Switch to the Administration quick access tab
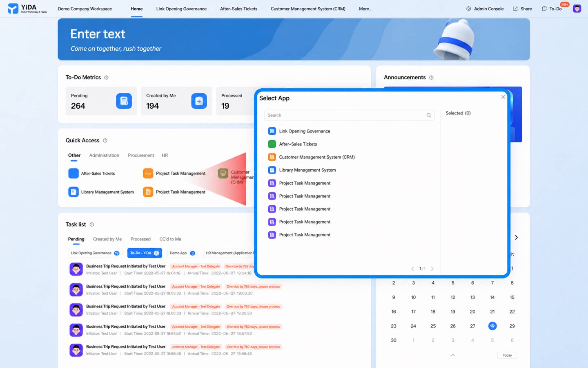Screen dimensions: 588x368 pyautogui.click(x=104, y=155)
